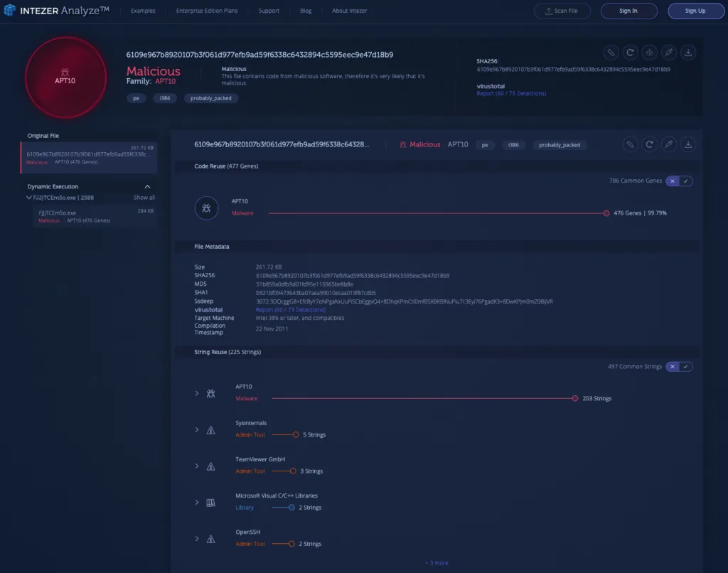Click the TeamViewer GmbH warning triangle icon
Image resolution: width=728 pixels, height=573 pixels.
point(210,466)
